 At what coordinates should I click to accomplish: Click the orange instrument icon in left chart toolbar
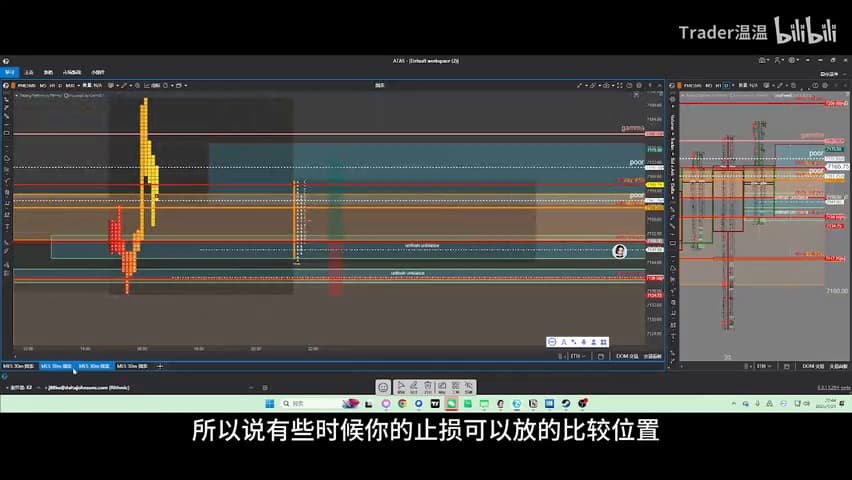coord(13,85)
